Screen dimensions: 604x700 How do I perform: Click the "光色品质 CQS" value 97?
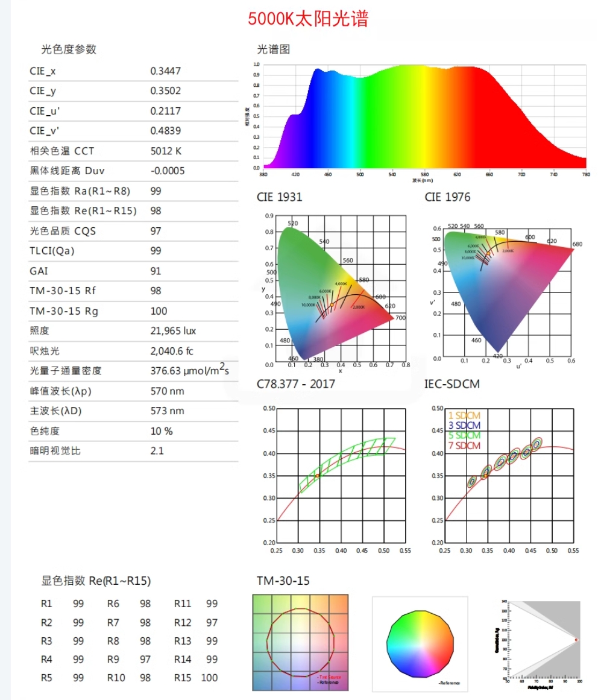(x=156, y=231)
